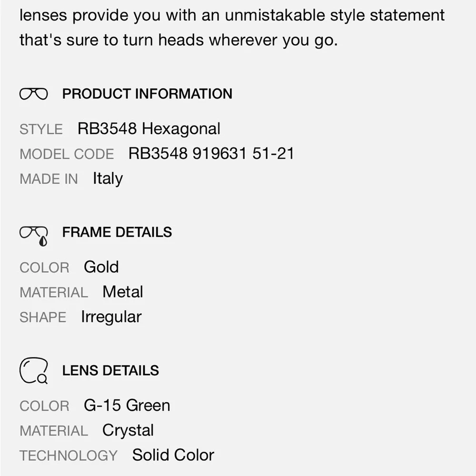
Task: Click the Italy made-in value
Action: point(108,179)
